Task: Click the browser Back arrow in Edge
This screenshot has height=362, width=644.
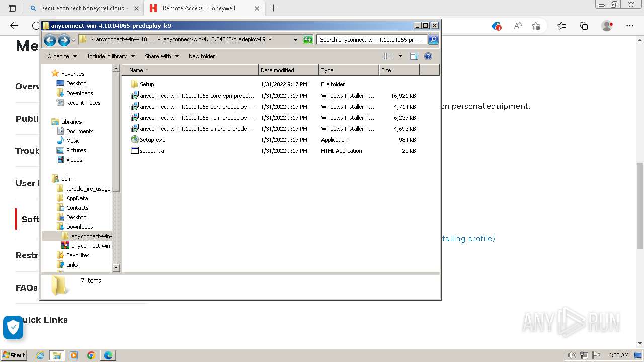Action: pos(14,26)
